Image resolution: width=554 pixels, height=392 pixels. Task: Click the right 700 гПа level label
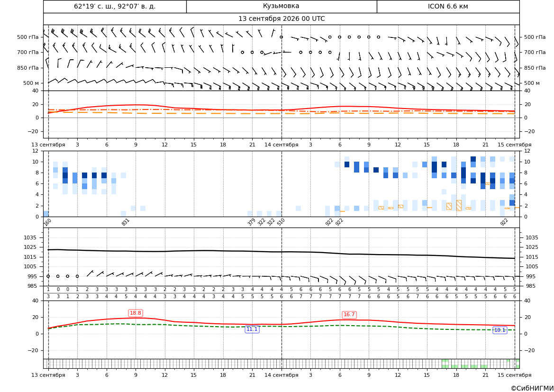535,52
